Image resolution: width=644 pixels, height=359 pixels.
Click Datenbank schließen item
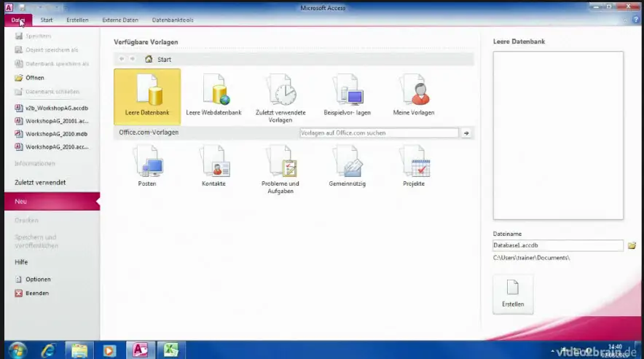pos(47,92)
